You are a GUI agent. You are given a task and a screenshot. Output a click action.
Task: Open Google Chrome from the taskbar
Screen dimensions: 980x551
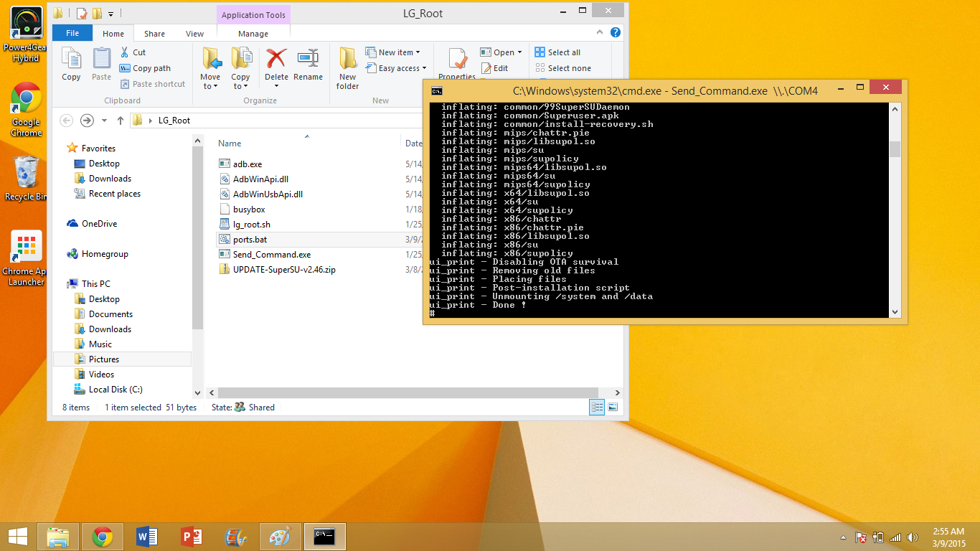tap(103, 537)
